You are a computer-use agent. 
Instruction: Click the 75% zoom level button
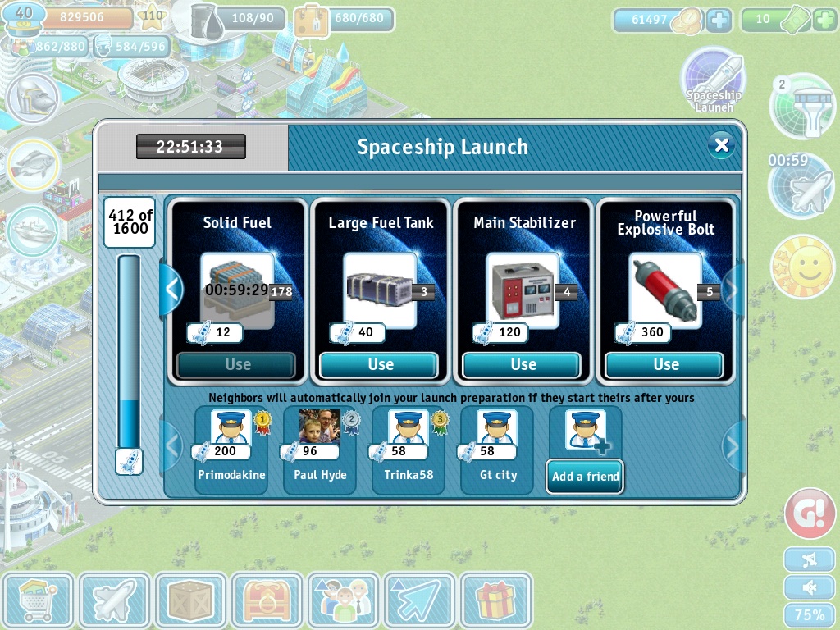(809, 615)
